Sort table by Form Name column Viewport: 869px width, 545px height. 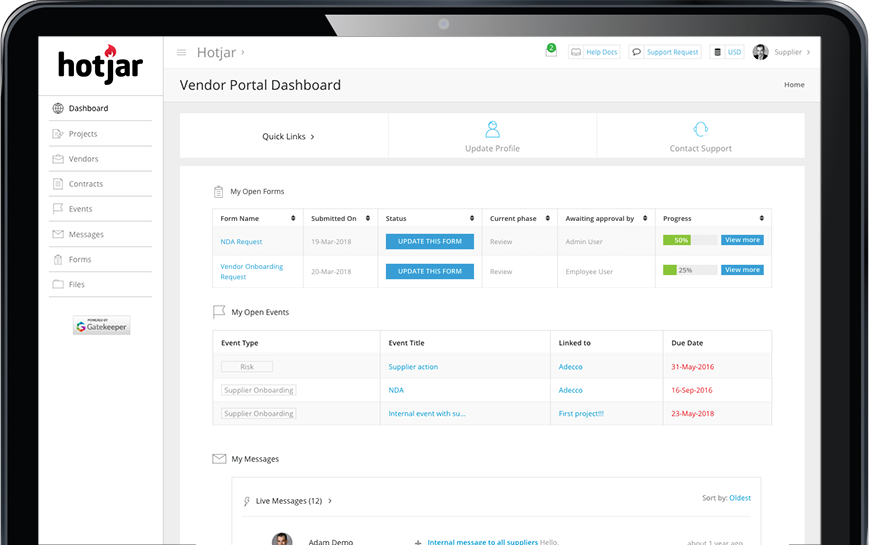293,218
